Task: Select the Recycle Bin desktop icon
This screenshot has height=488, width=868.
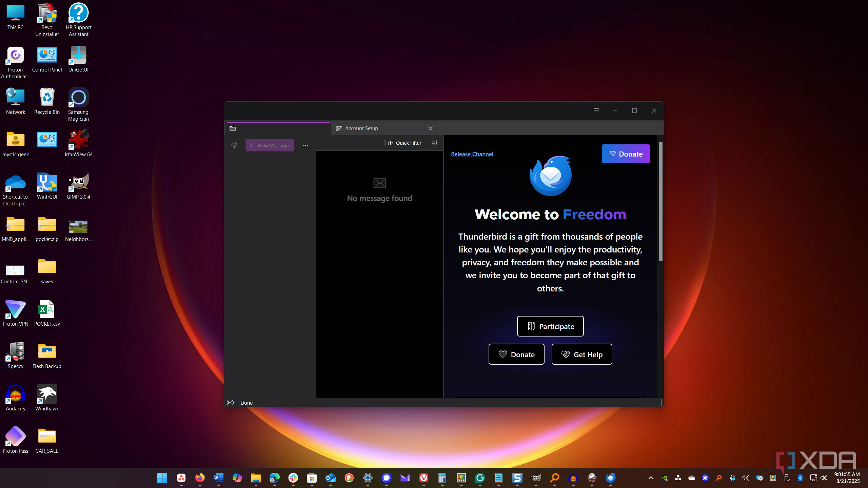Action: tap(47, 101)
